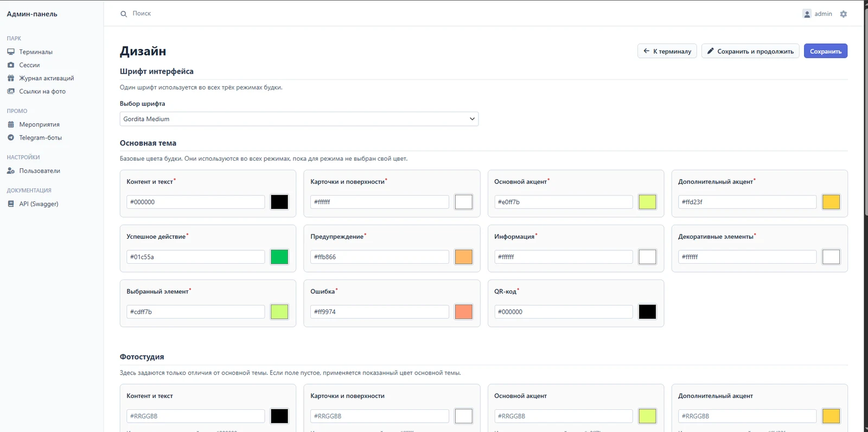
Task: Open Пользователи settings page
Action: click(x=40, y=170)
